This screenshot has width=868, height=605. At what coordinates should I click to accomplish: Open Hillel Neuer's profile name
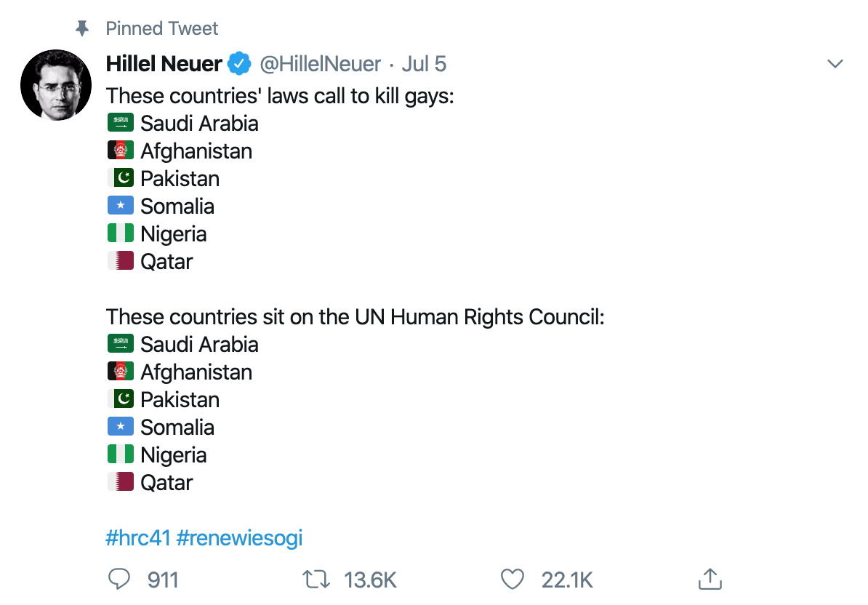click(x=164, y=64)
